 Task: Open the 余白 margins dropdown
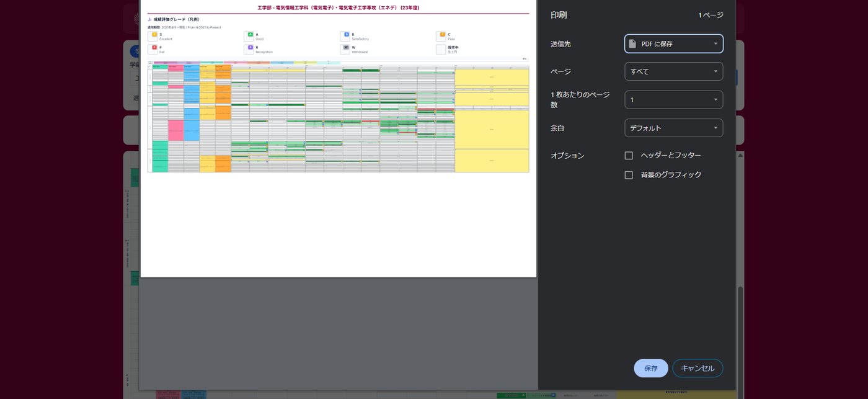click(673, 128)
